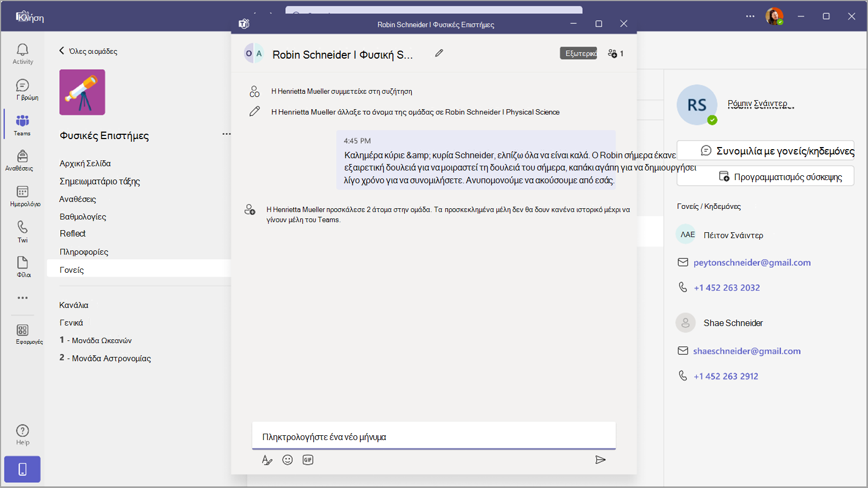868x488 pixels.
Task: Open the Calls phone icon in sidebar
Action: click(x=22, y=227)
